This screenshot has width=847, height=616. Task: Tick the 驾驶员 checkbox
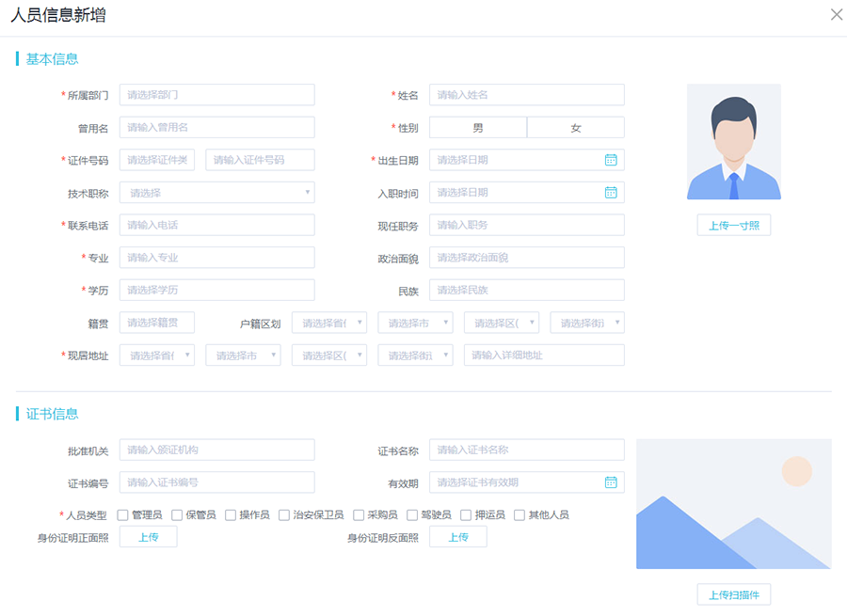click(x=412, y=515)
